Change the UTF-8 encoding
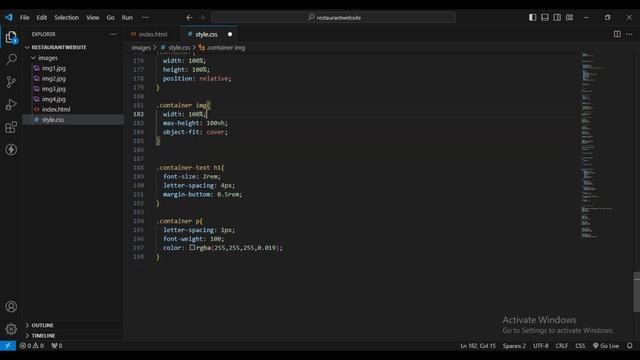This screenshot has height=360, width=640. pyautogui.click(x=540, y=346)
